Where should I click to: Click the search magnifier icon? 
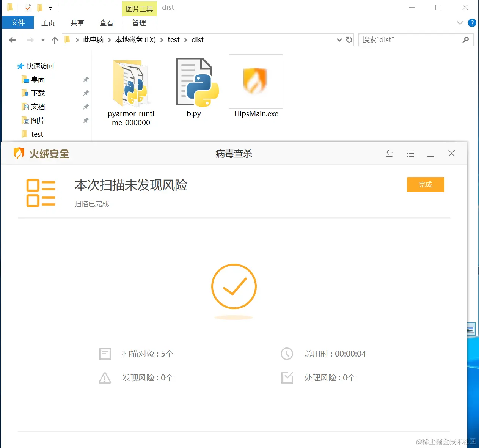466,40
